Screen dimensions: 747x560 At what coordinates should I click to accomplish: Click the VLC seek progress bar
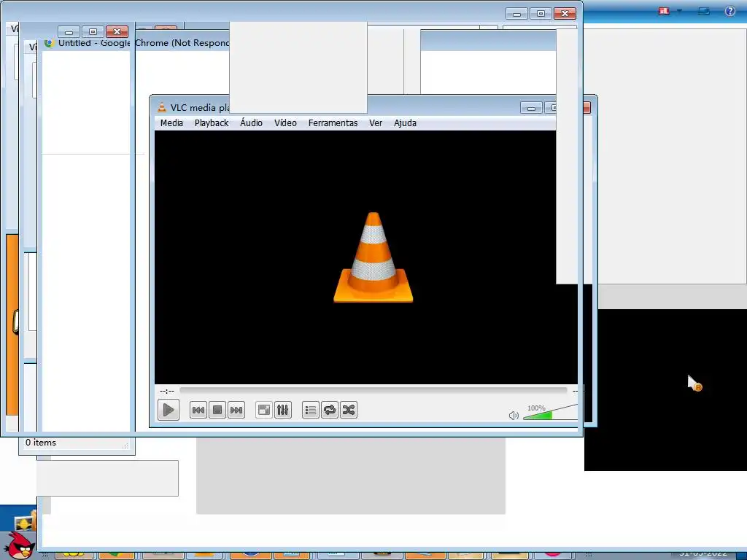[373, 390]
